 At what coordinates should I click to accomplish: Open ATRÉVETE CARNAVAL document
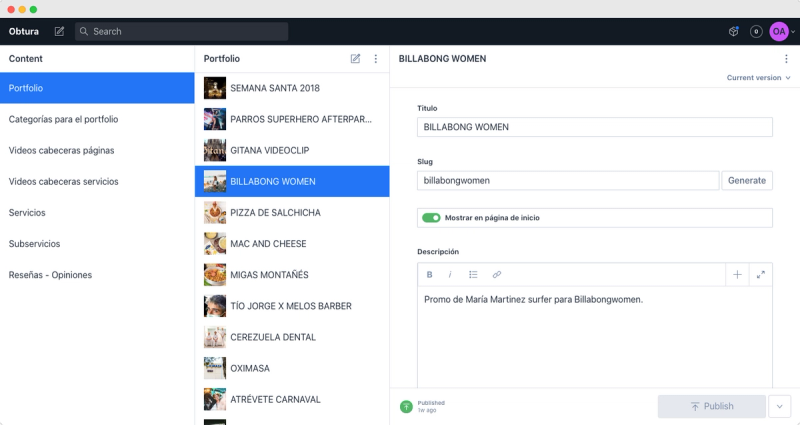click(x=292, y=399)
